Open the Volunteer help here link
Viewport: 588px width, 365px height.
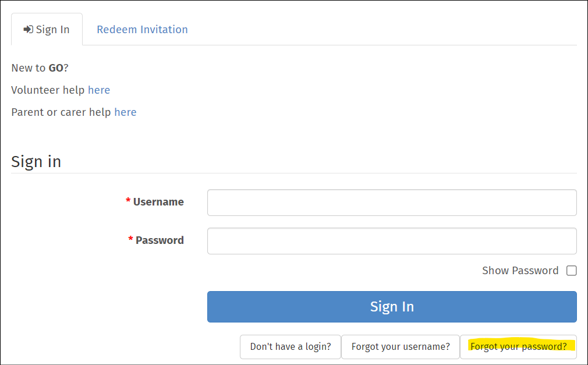point(99,90)
